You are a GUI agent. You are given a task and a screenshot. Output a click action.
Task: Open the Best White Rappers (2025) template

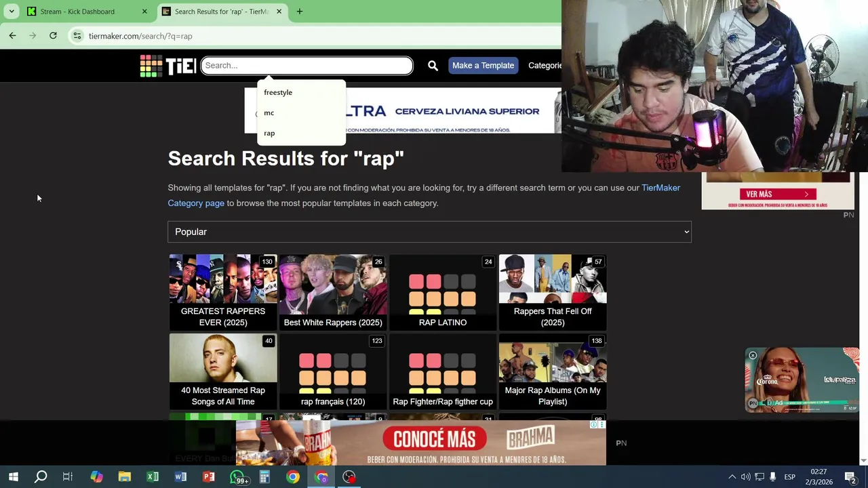333,292
